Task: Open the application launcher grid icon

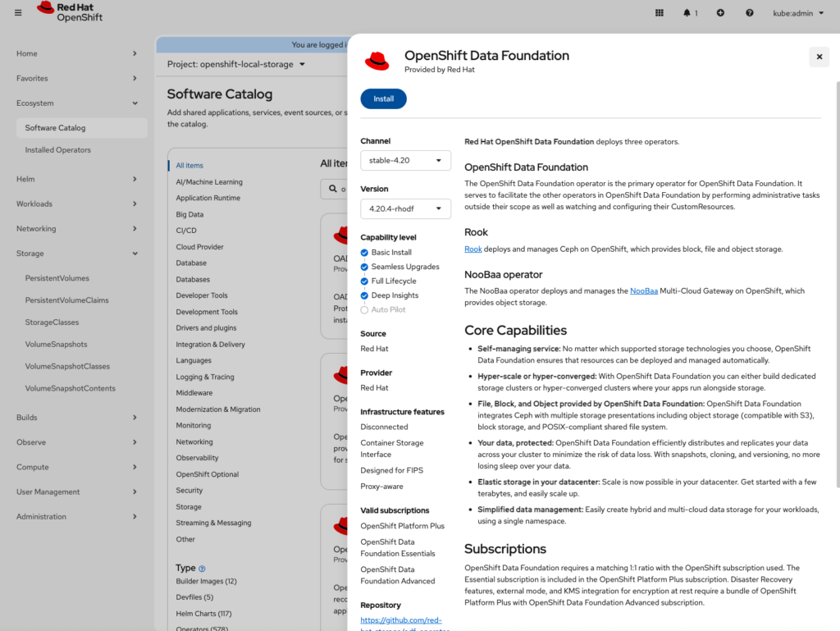Action: [660, 12]
